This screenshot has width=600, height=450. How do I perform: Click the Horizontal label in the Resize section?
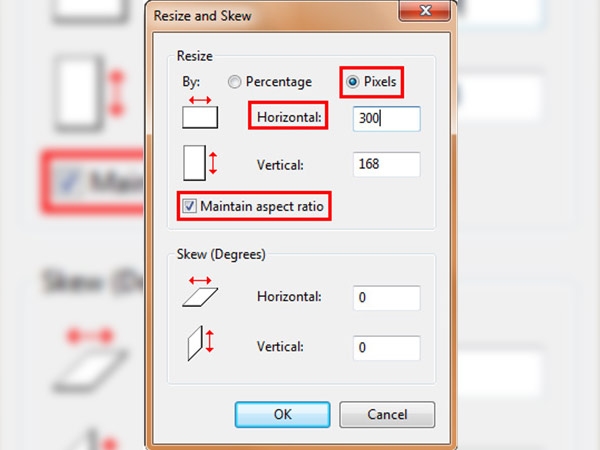click(289, 117)
